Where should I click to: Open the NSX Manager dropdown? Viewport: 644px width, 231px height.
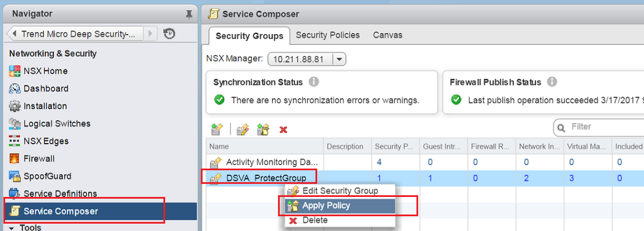pyautogui.click(x=339, y=59)
